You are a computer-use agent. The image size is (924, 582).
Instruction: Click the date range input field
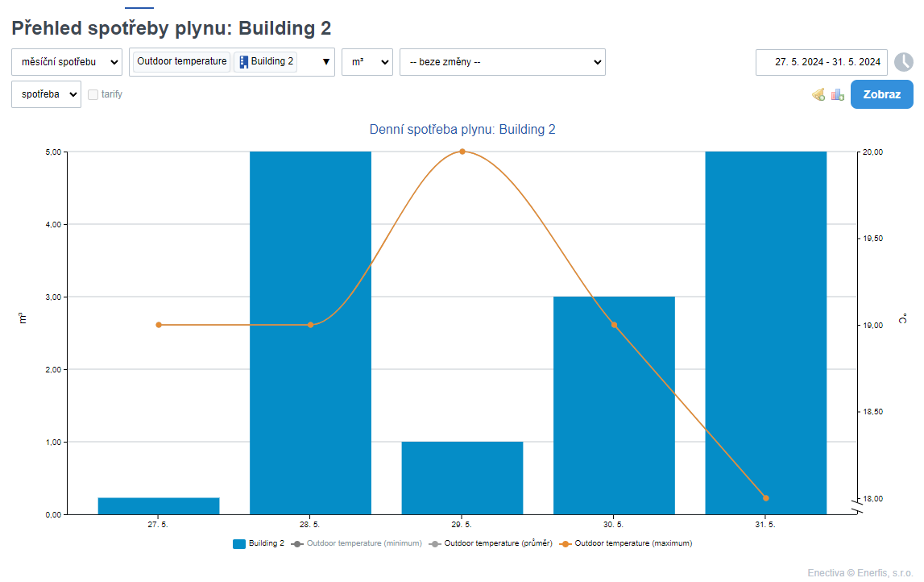821,62
